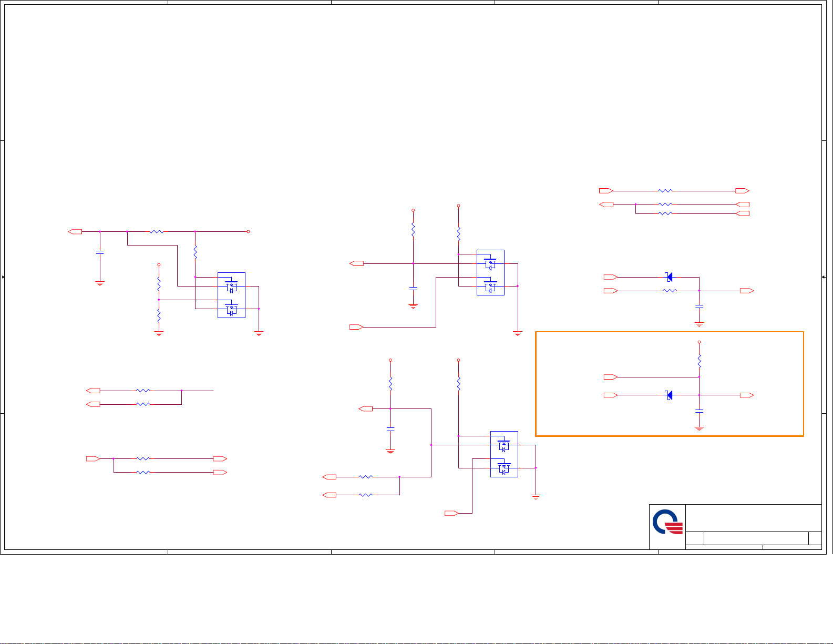Select the capacitor inside the orange-framed circuit
The height and width of the screenshot is (644, 833).
click(699, 411)
